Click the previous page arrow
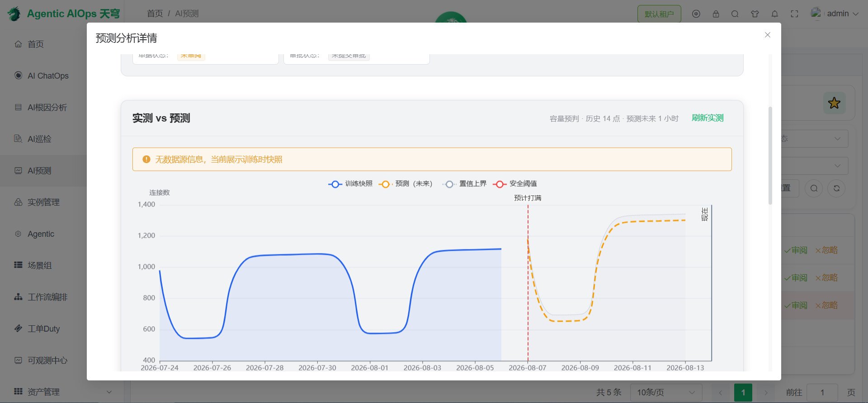The image size is (868, 403). coord(721,393)
